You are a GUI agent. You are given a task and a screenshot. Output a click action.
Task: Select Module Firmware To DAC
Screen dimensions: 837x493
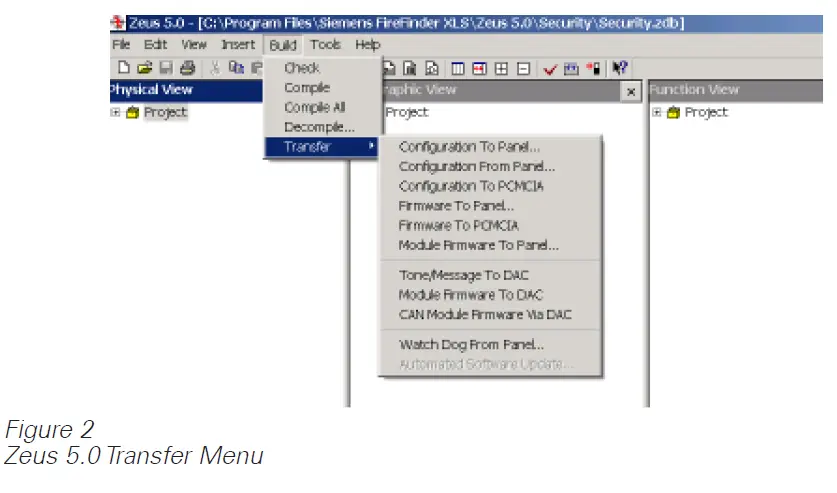(x=491, y=295)
